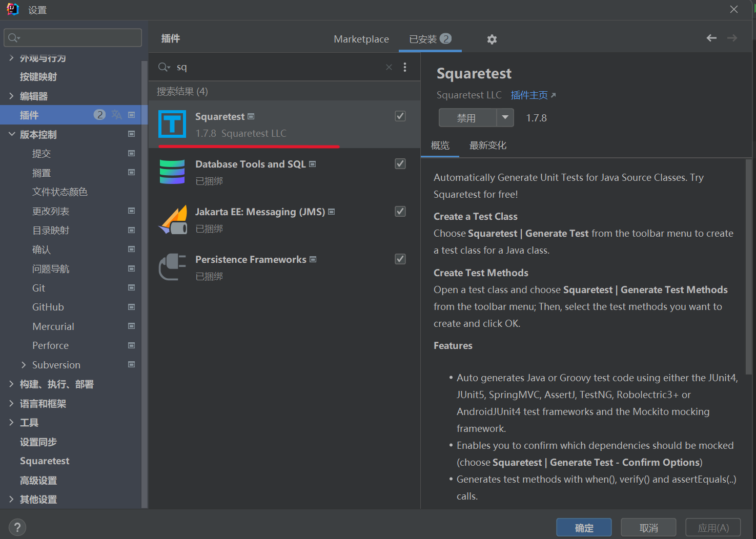Image resolution: width=756 pixels, height=539 pixels.
Task: Click the settings search magnifier icon
Action: click(14, 38)
